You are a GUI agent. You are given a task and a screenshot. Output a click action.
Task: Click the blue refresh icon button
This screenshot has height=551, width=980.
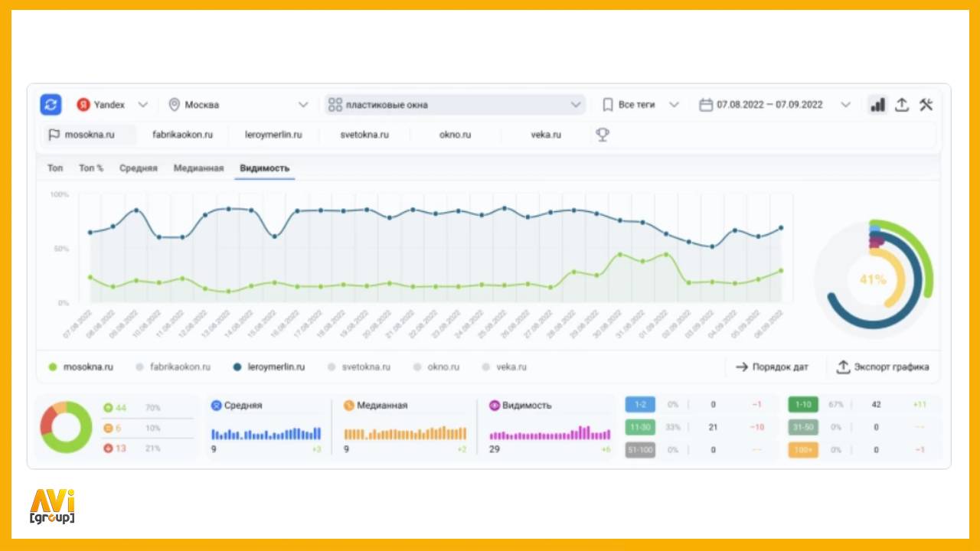coord(51,105)
